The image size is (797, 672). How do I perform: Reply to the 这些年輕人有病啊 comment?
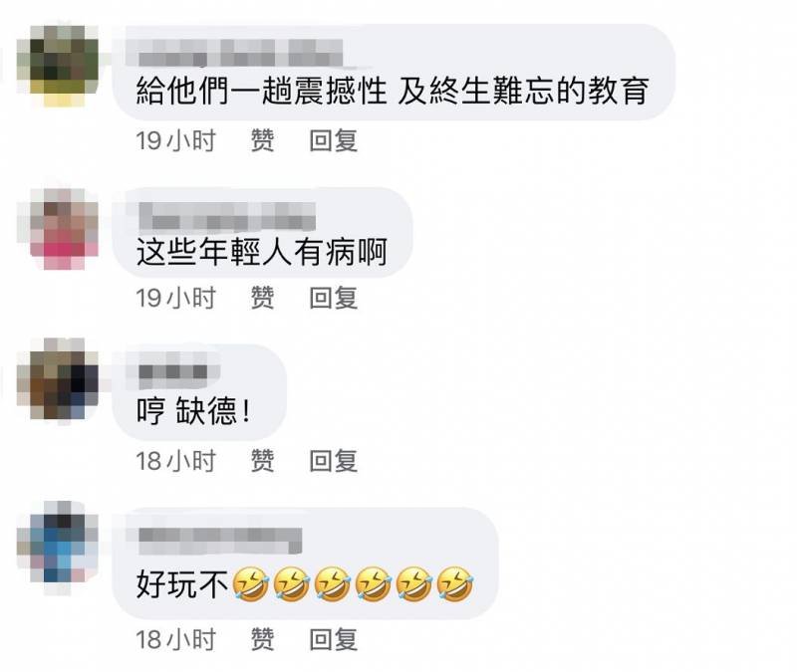coord(334,298)
